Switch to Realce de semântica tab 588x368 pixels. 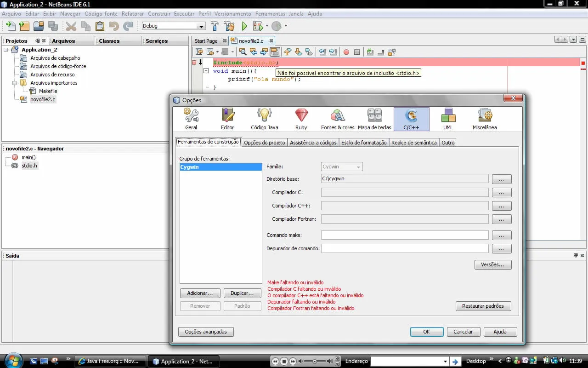click(414, 143)
